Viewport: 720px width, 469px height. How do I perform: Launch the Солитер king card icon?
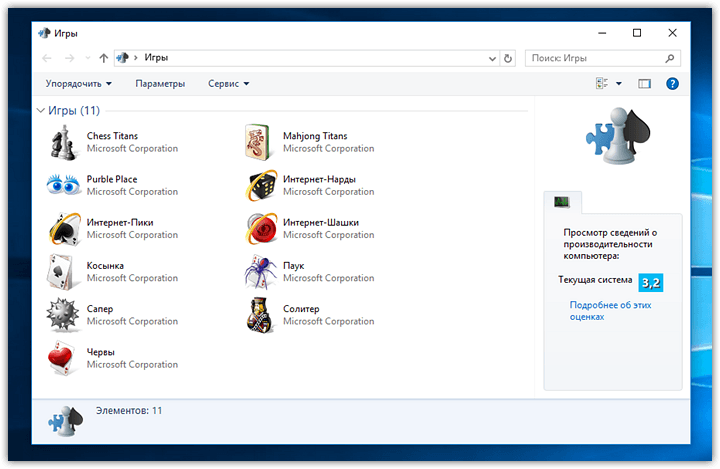(x=259, y=315)
